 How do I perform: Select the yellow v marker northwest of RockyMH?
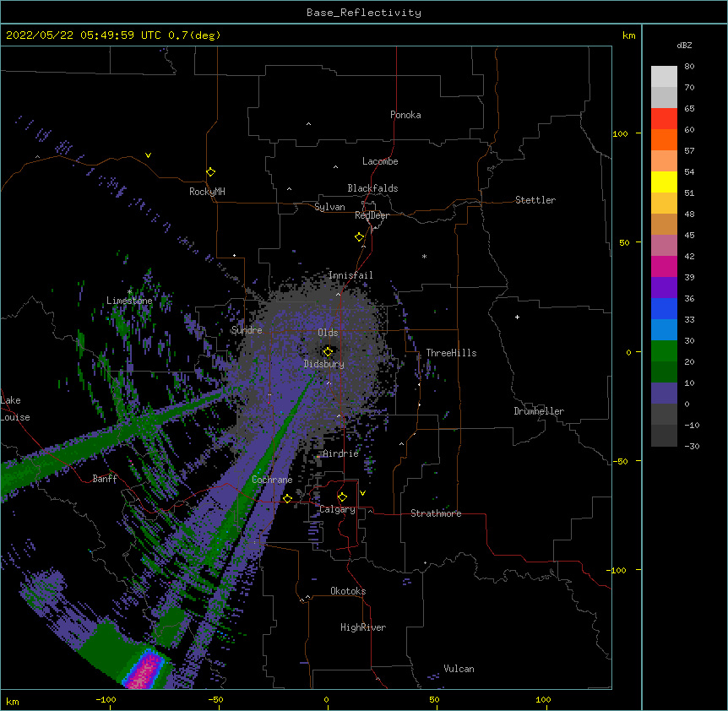[148, 155]
